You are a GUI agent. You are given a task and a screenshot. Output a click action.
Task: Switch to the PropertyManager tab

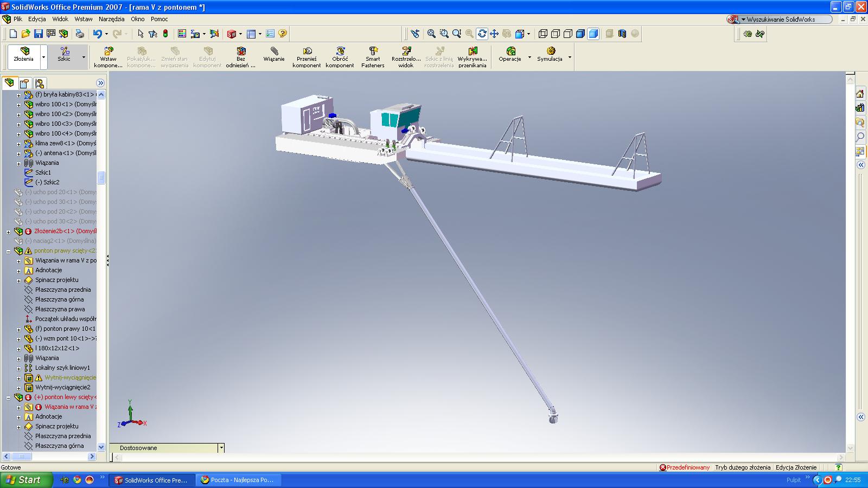pos(24,84)
